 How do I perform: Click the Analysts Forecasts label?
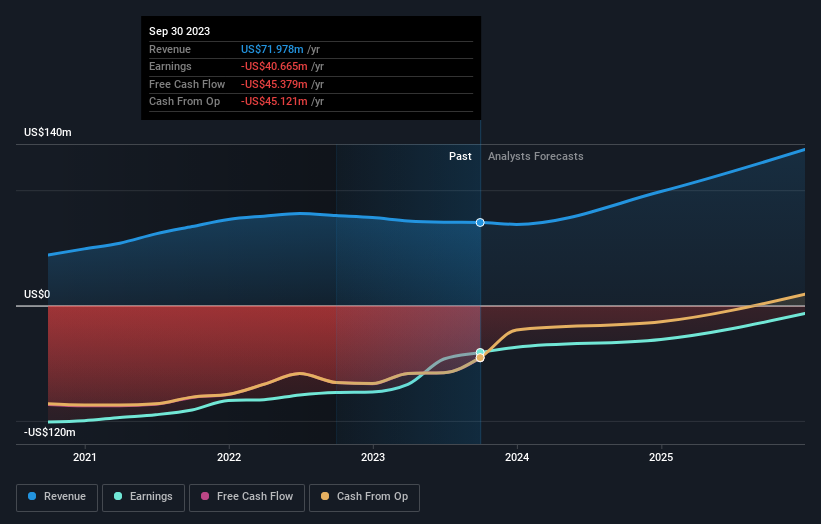click(x=536, y=157)
